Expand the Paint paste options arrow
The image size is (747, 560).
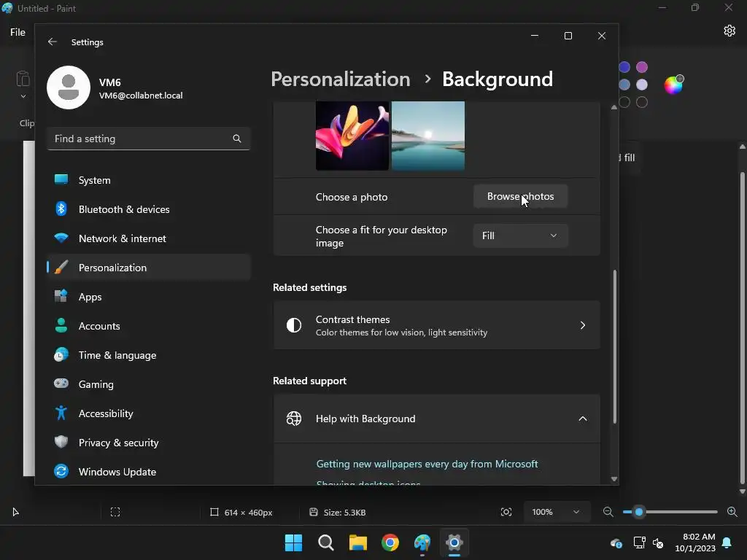click(x=23, y=96)
